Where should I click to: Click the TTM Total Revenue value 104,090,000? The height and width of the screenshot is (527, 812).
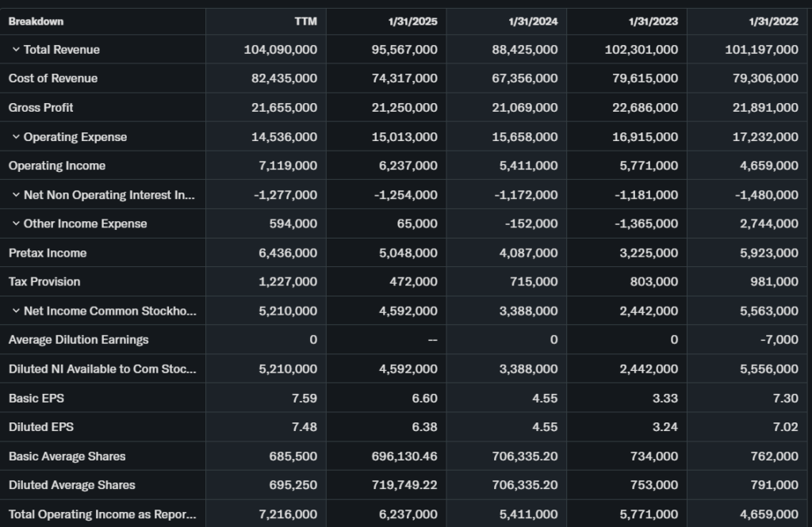point(281,50)
